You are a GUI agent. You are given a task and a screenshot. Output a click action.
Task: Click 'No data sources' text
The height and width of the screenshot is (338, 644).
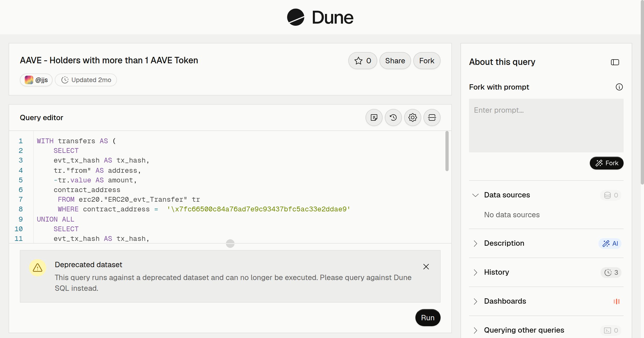click(512, 215)
